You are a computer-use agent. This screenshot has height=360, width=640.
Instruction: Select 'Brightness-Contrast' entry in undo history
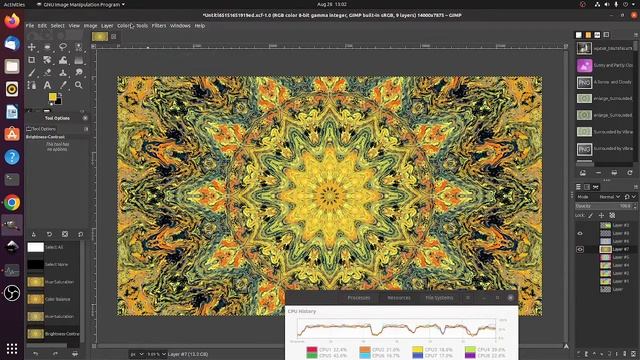coord(53,334)
